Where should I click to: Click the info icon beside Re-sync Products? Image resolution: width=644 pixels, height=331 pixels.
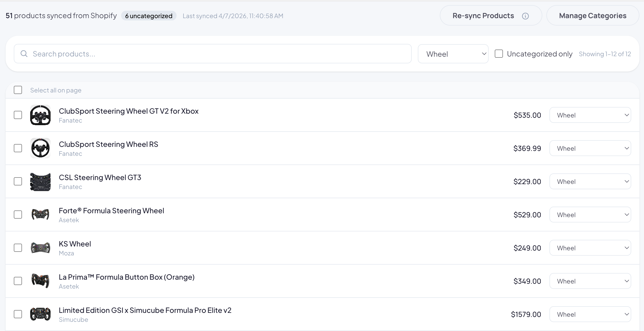(525, 16)
